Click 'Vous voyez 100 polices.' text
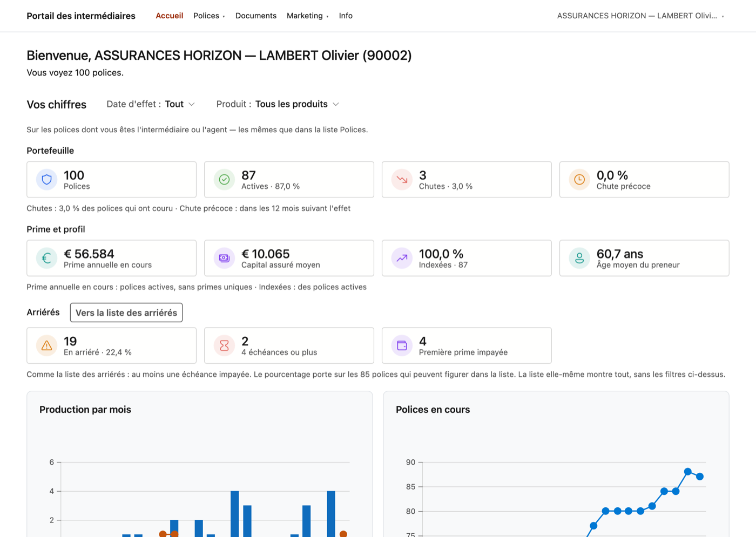The height and width of the screenshot is (537, 756). [x=75, y=73]
